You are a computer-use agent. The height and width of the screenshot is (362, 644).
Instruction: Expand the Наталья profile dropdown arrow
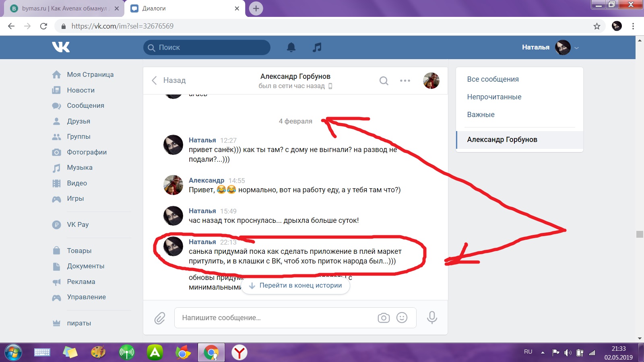[576, 48]
